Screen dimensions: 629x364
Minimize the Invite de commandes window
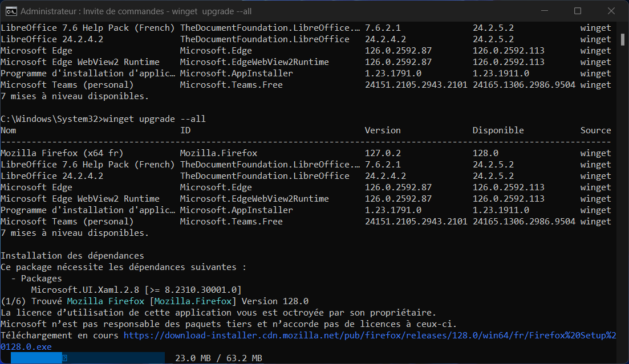(545, 11)
